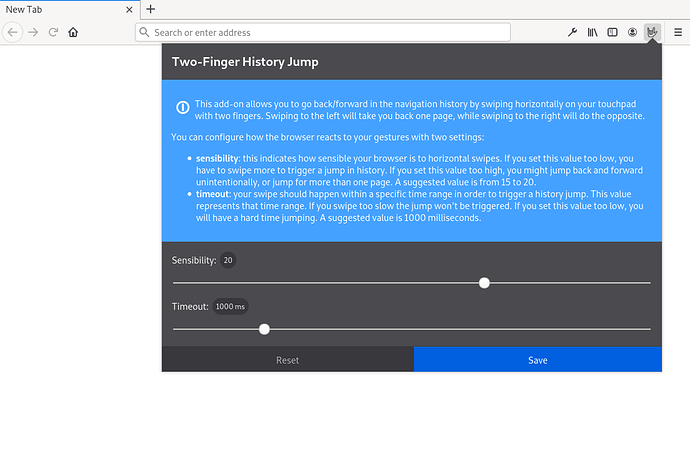Open a new tab with plus button
The width and height of the screenshot is (690, 453).
coord(150,9)
